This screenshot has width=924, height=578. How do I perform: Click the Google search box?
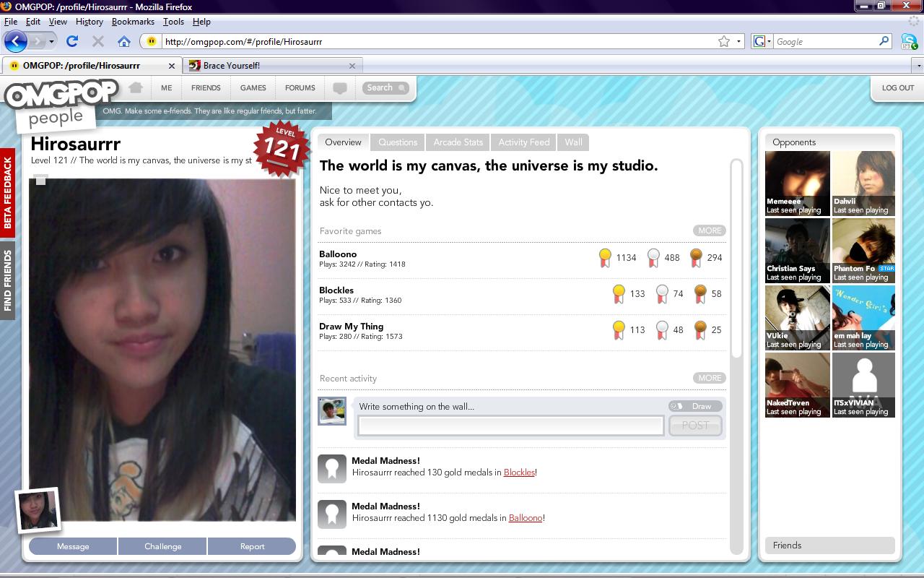(825, 42)
